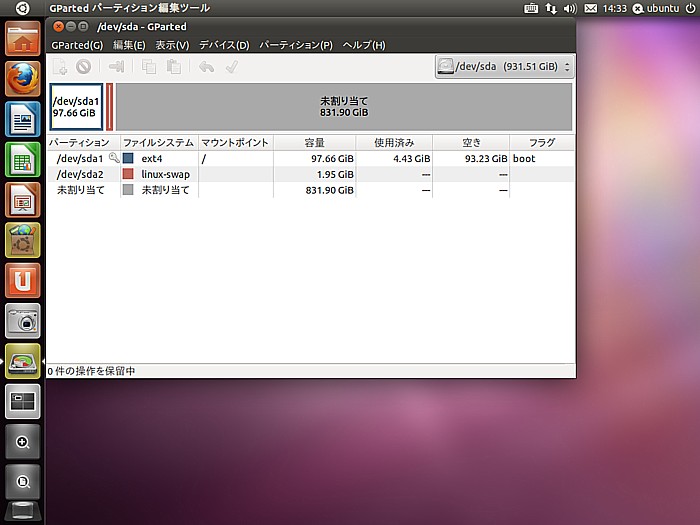The height and width of the screenshot is (525, 700).
Task: Open the デバイス(D) menu
Action: click(x=224, y=45)
